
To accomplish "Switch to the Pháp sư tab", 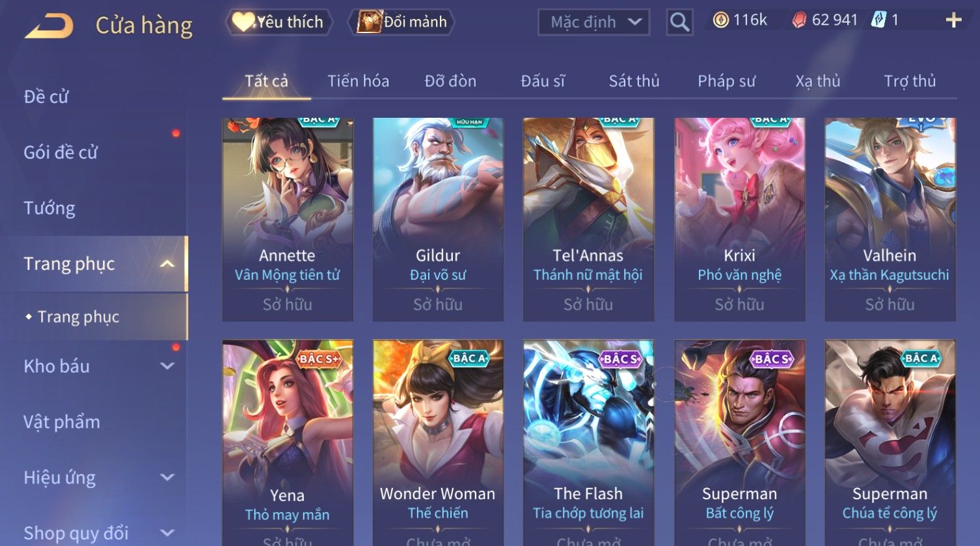I will point(726,81).
